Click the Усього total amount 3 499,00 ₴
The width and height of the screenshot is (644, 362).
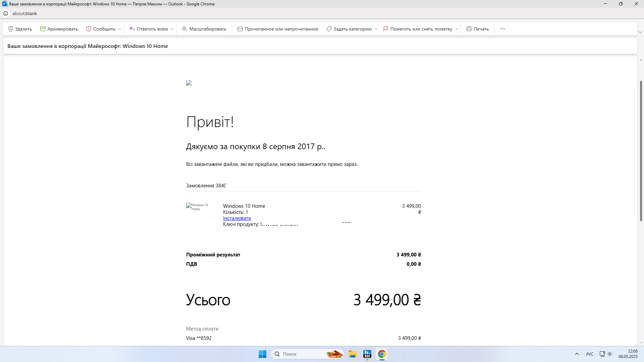387,300
